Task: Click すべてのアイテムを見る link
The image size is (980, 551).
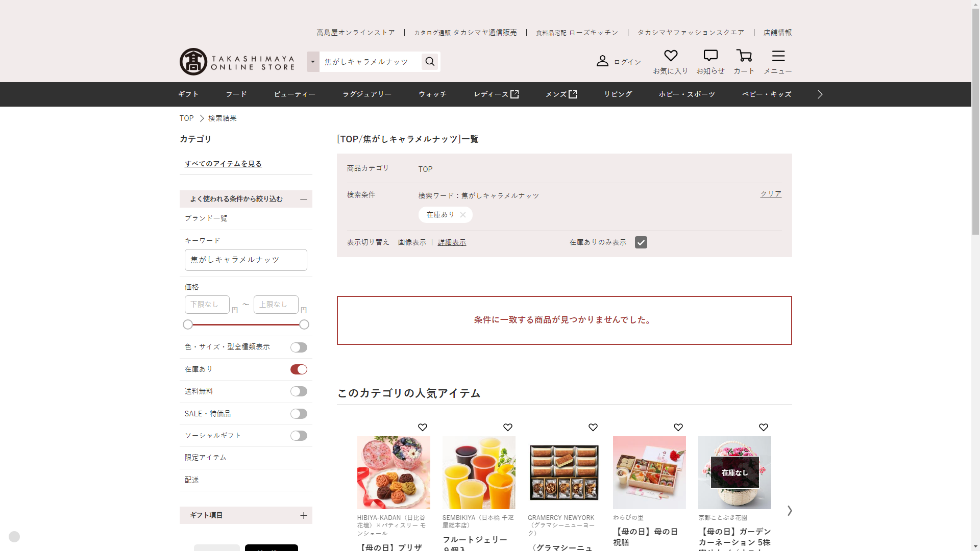Action: pos(223,164)
